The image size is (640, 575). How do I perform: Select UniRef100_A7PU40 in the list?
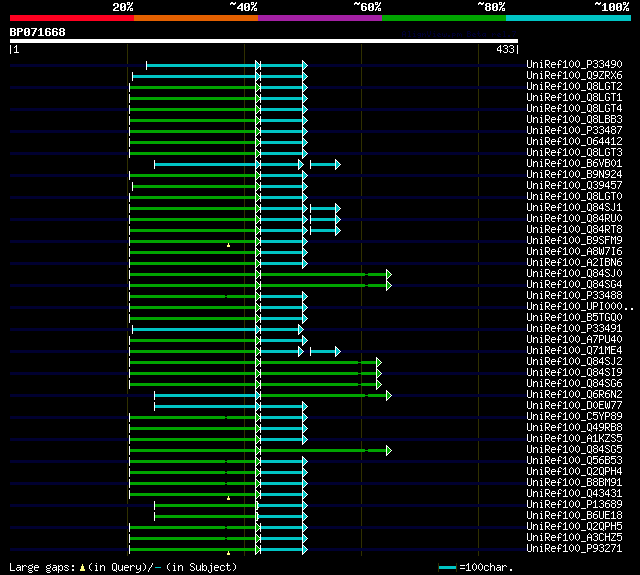click(x=574, y=340)
